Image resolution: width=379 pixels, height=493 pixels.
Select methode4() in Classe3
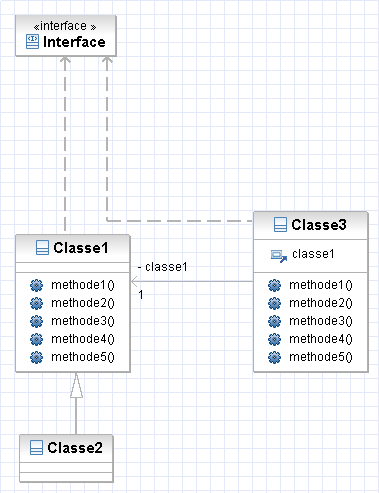click(x=321, y=339)
